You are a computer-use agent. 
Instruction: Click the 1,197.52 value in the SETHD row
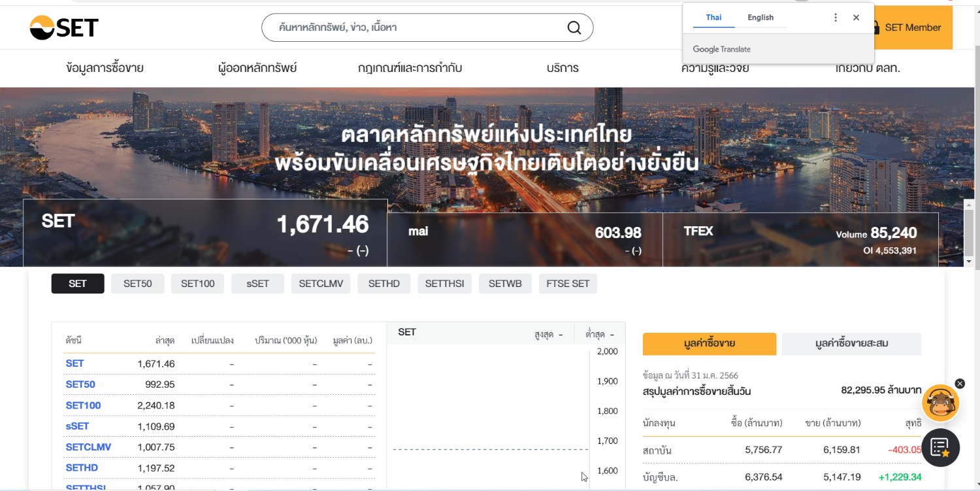[x=156, y=468]
